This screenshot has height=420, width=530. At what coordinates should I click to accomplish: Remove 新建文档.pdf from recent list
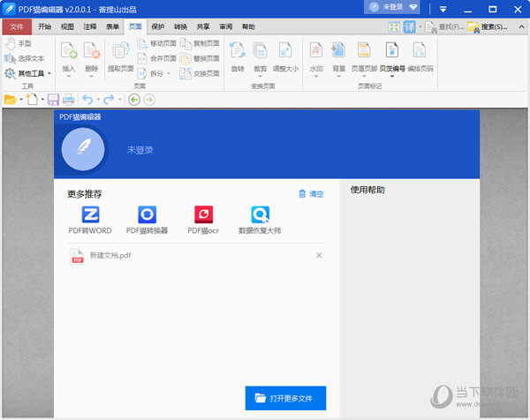pos(319,256)
